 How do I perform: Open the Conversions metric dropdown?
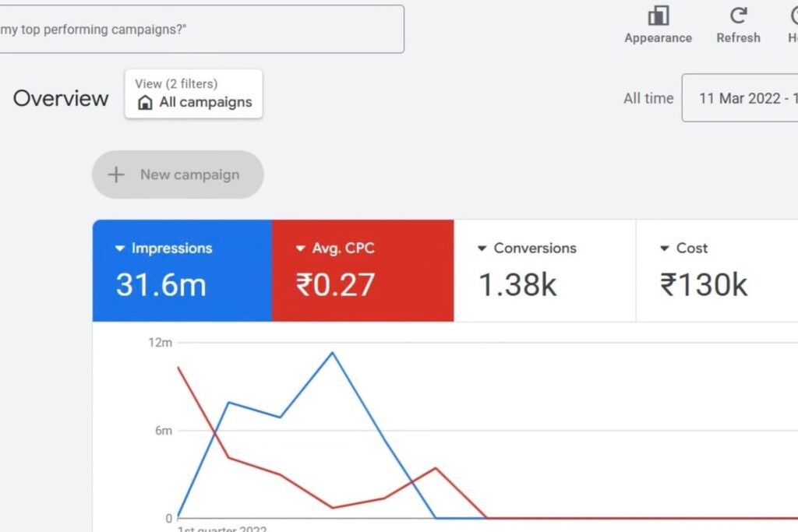click(482, 248)
